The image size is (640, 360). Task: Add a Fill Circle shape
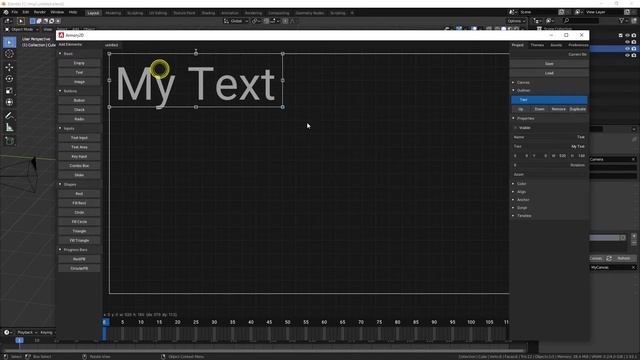pyautogui.click(x=79, y=222)
